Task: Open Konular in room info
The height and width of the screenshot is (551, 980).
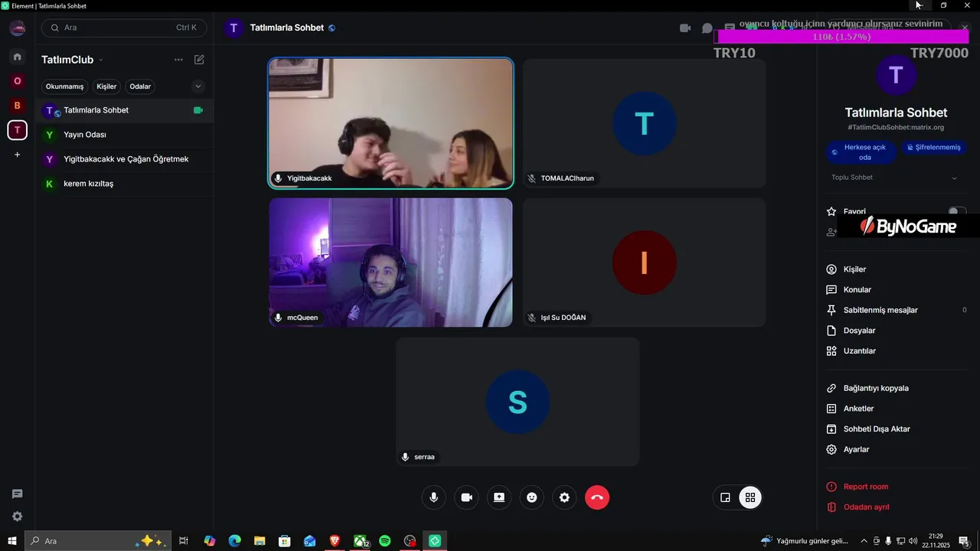Action: [896, 290]
